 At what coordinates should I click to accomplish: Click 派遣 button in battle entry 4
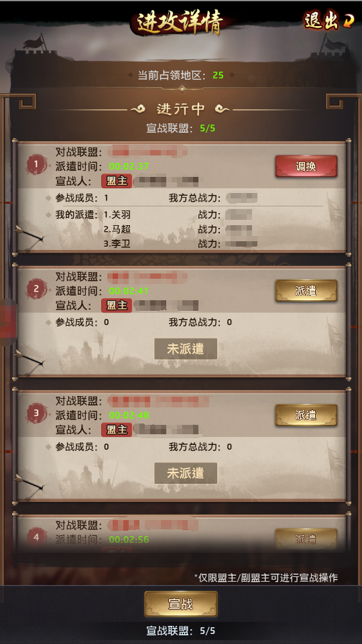pyautogui.click(x=306, y=539)
